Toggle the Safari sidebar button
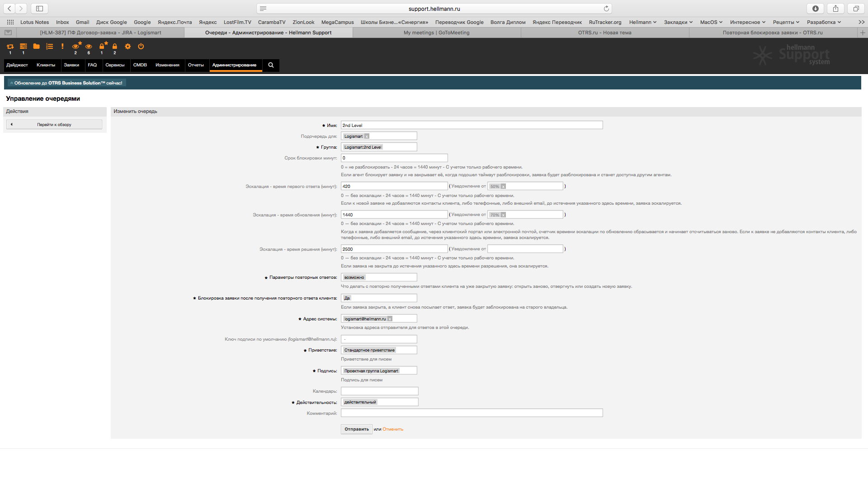 [x=39, y=9]
